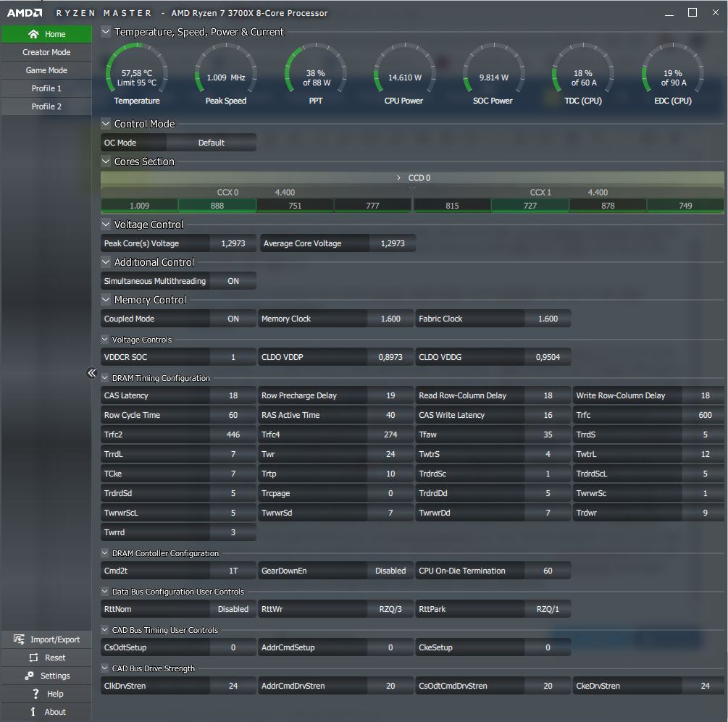
Task: Click the AMD logo in title bar
Action: pos(24,13)
